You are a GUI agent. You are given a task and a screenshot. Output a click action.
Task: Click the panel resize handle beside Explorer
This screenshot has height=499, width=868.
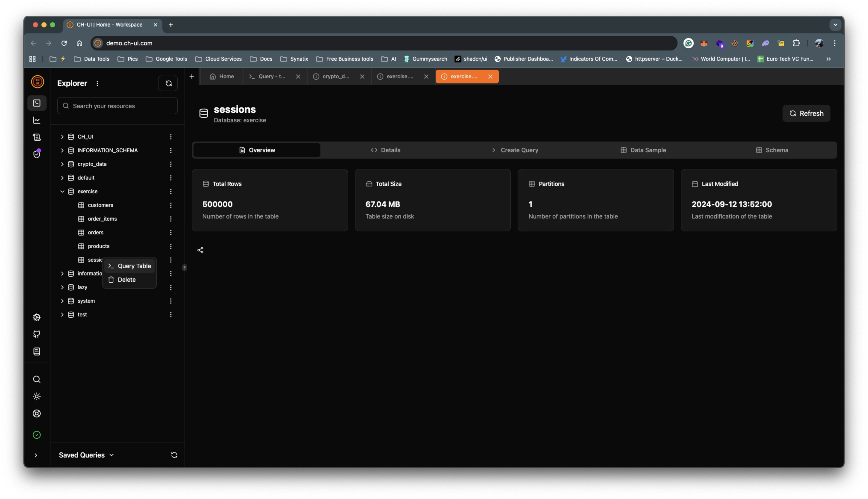coord(185,268)
